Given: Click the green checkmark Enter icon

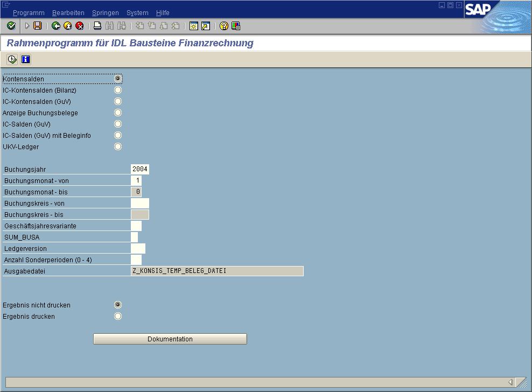Looking at the screenshot, I should 11,26.
